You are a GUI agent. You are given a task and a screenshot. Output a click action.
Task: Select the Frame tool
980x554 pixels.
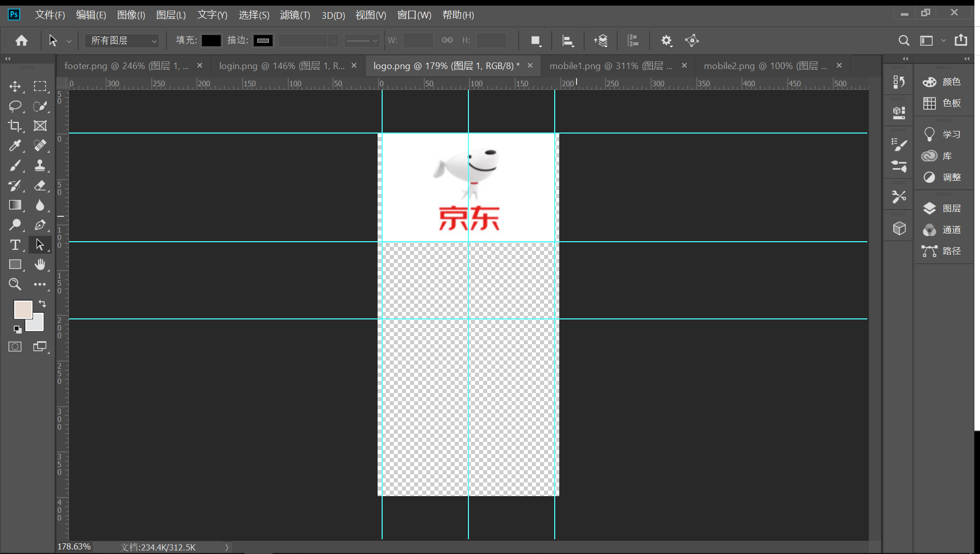(40, 125)
